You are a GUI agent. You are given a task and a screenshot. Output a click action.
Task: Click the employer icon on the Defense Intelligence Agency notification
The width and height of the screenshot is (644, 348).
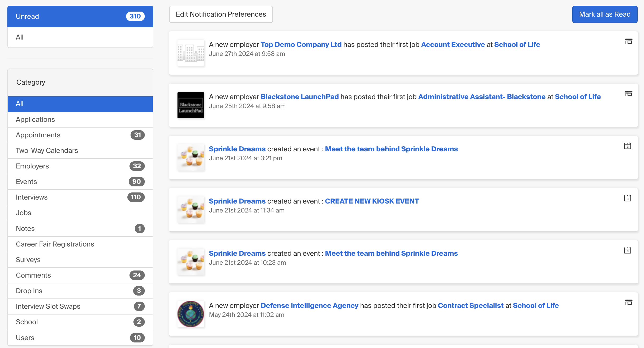click(628, 302)
